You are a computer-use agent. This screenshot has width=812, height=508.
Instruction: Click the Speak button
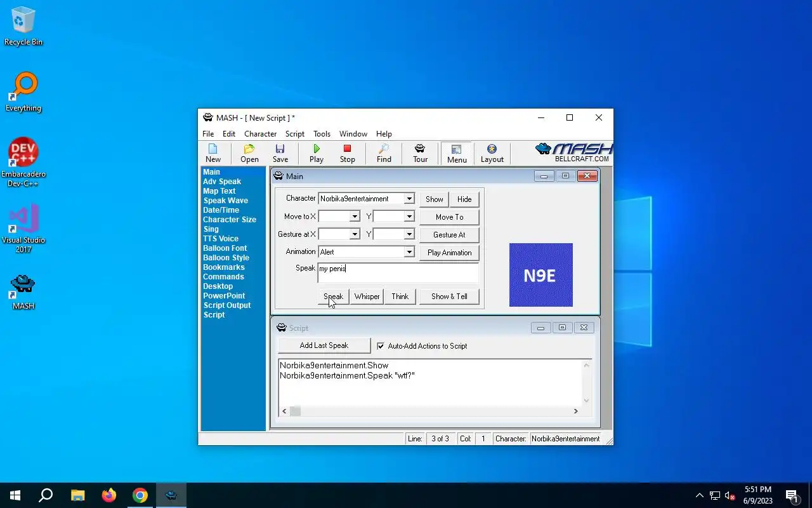pos(333,297)
